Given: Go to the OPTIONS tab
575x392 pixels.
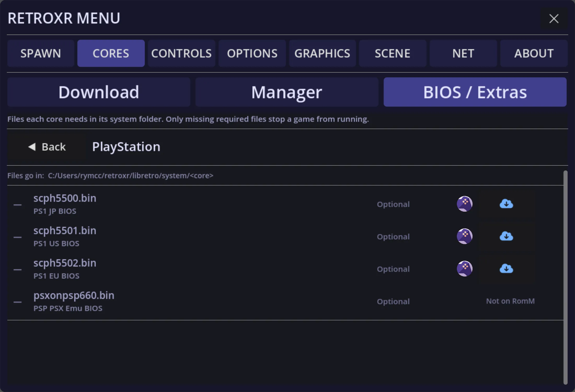Looking at the screenshot, I should pyautogui.click(x=252, y=53).
